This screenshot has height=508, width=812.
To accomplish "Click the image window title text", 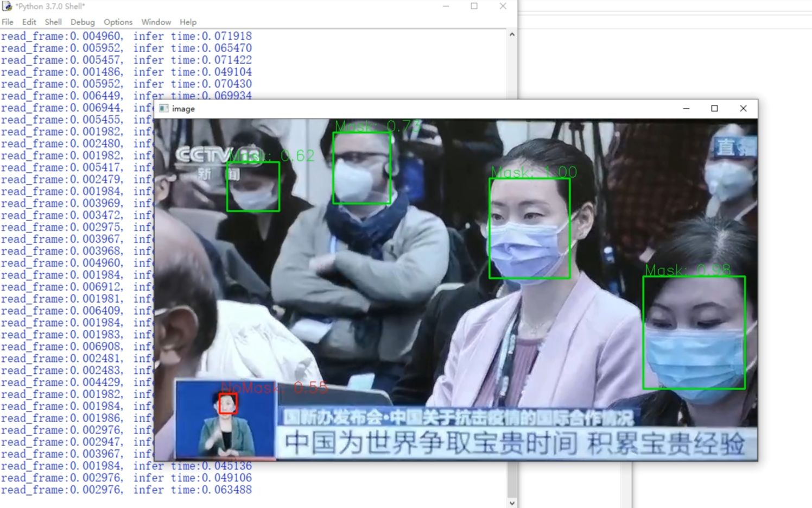I will [183, 109].
